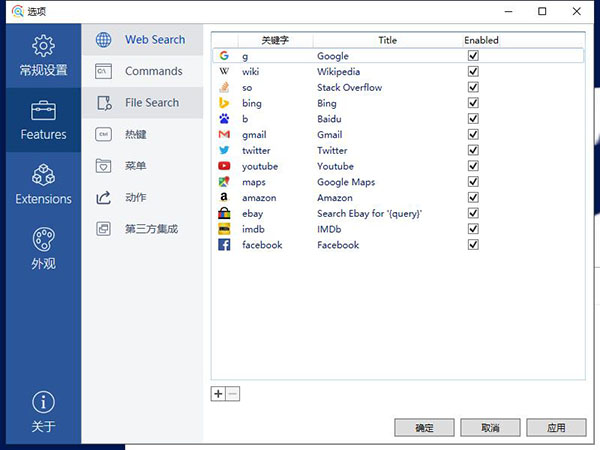
Task: Click the YouTube play icon
Action: point(224,166)
